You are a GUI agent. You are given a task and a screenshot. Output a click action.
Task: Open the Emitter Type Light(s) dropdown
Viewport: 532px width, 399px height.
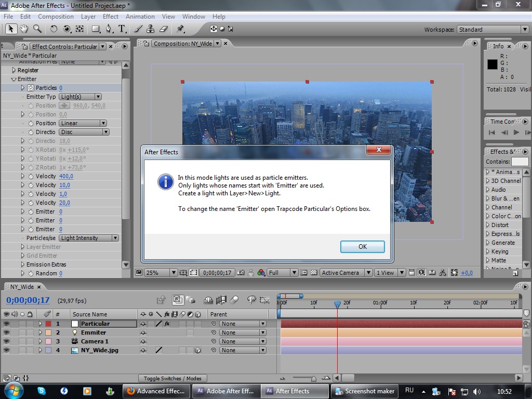(x=80, y=97)
